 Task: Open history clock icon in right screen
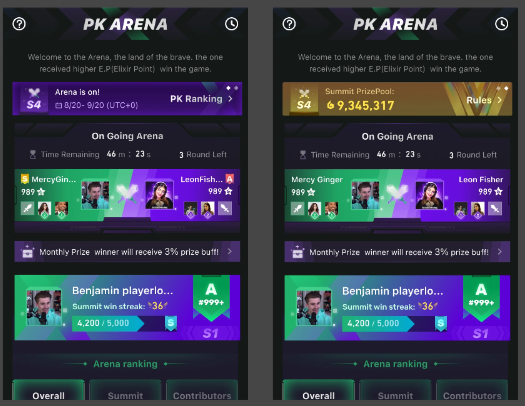pos(501,24)
